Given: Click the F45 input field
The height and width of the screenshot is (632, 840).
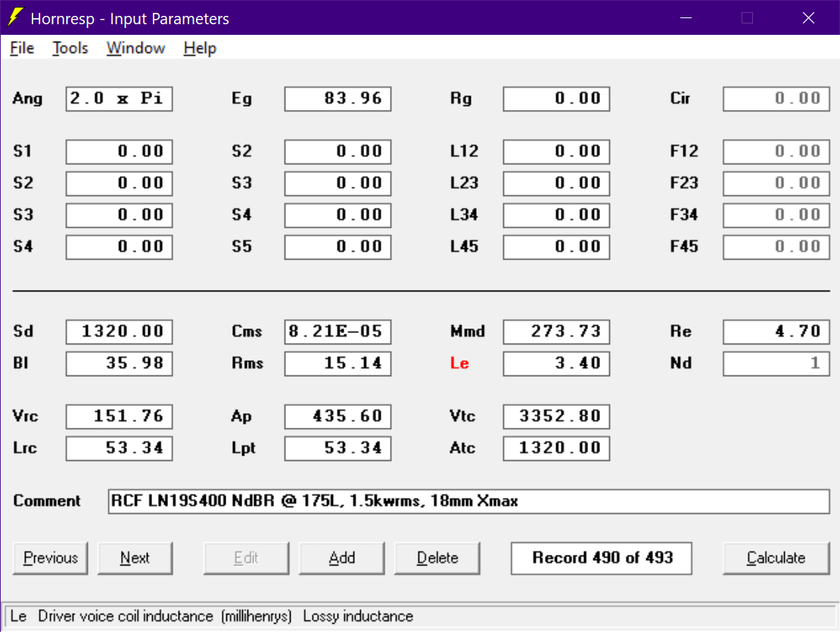Looking at the screenshot, I should point(776,247).
